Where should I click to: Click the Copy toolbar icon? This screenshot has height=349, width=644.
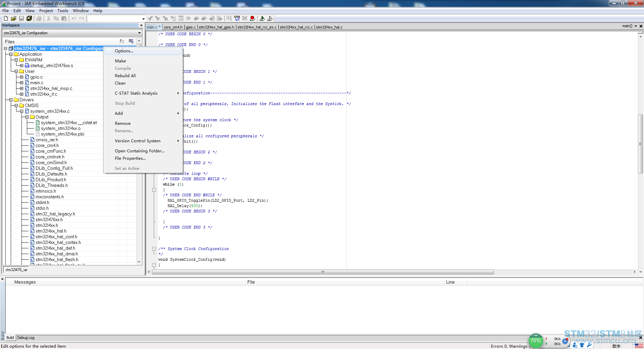(x=56, y=18)
